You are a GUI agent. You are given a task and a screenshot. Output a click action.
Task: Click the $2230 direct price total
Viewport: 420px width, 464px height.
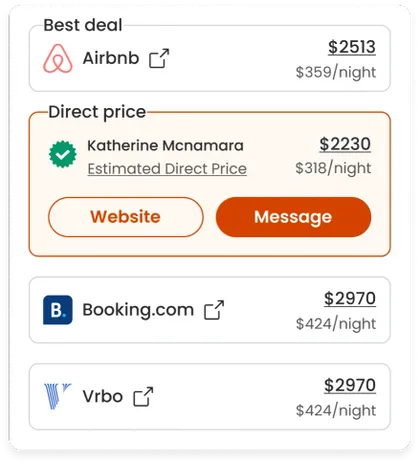tap(345, 144)
